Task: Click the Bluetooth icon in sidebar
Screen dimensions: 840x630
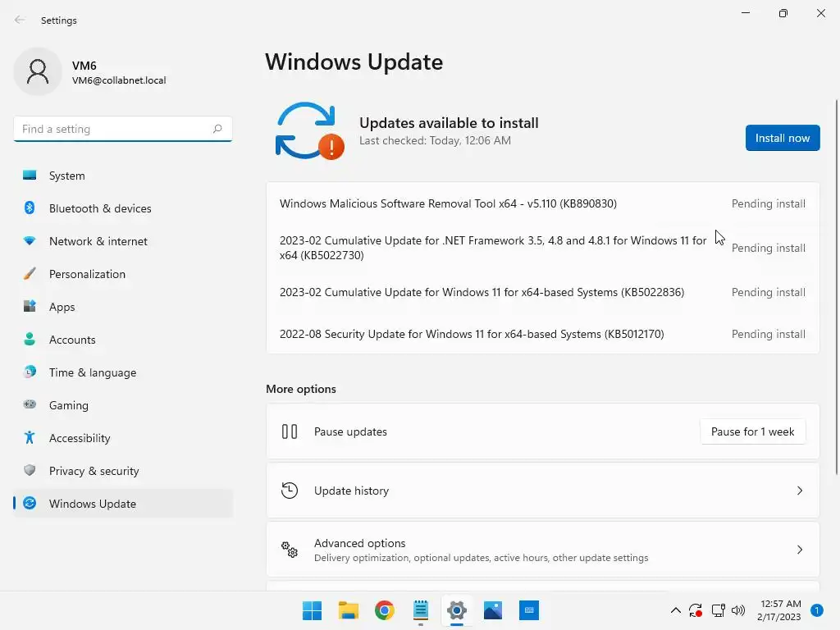Action: [x=30, y=208]
